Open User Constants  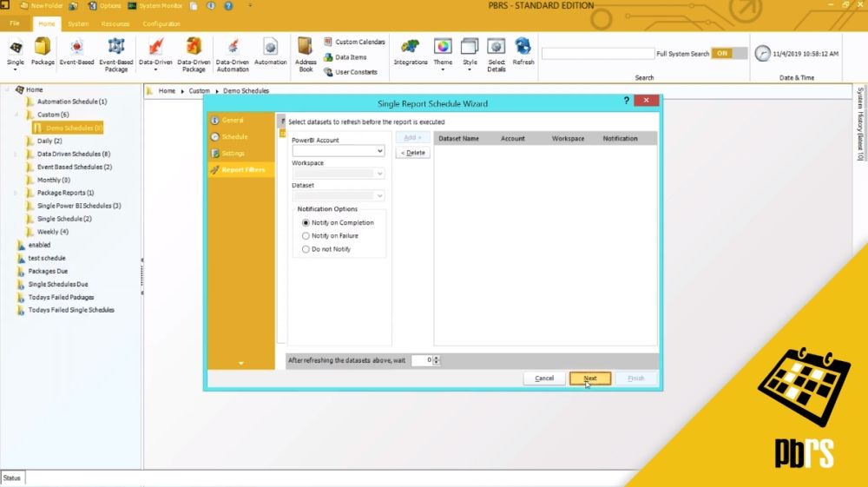[x=351, y=72]
